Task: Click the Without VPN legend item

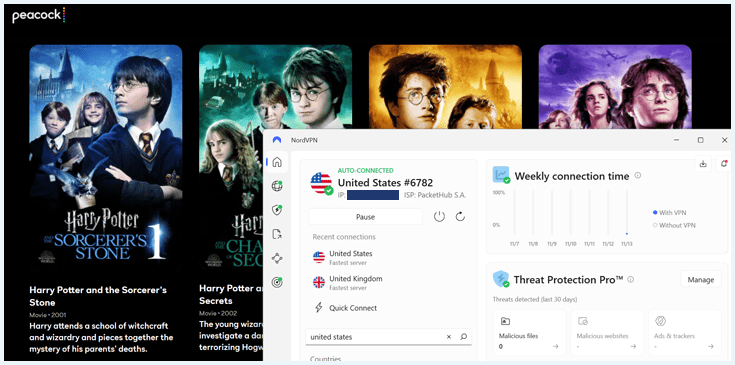Action: pos(674,225)
